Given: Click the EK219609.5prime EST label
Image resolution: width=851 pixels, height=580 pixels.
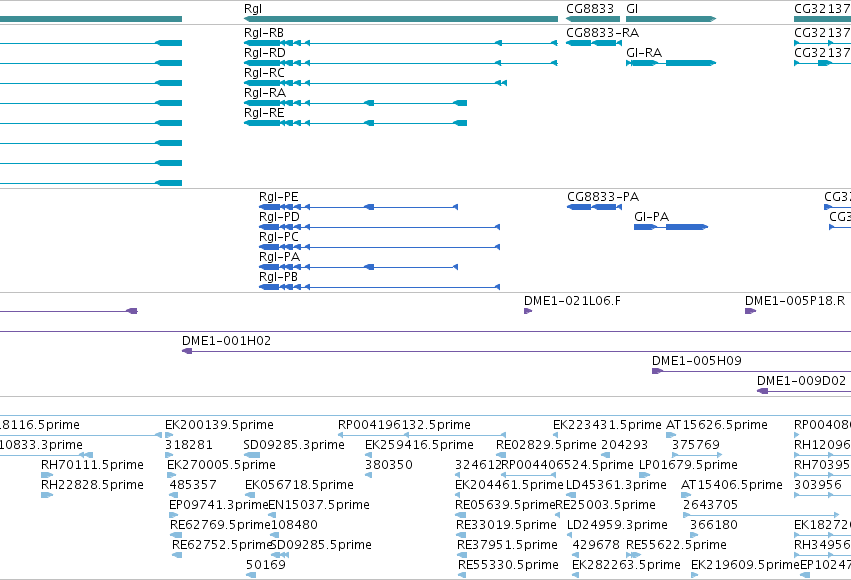Looking at the screenshot, I should pos(745,565).
